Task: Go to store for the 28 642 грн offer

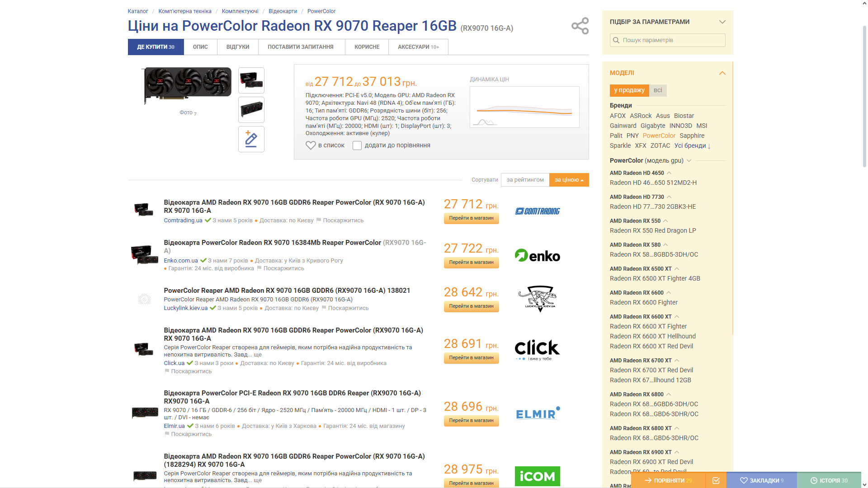Action: [x=472, y=306]
